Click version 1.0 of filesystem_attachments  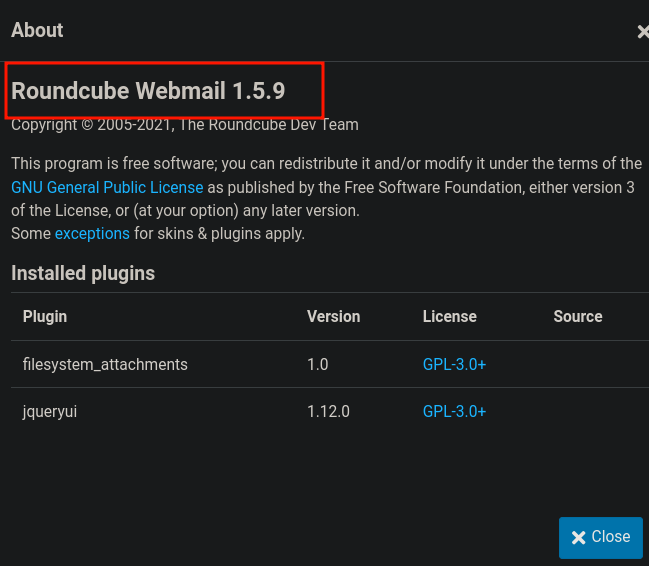click(317, 364)
